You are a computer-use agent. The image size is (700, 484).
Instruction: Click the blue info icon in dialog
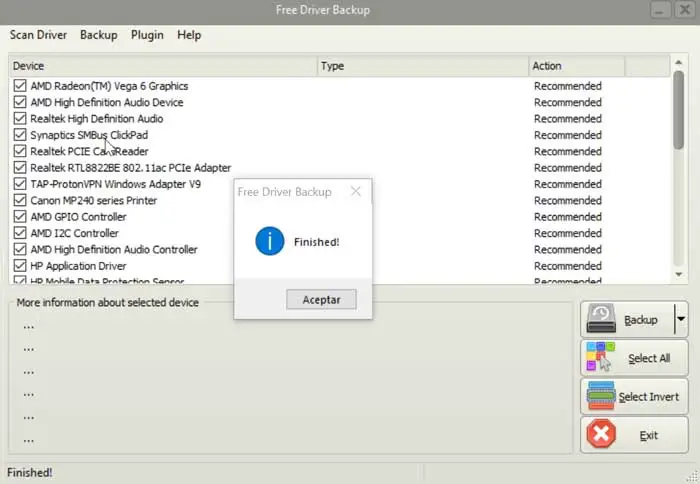point(270,241)
